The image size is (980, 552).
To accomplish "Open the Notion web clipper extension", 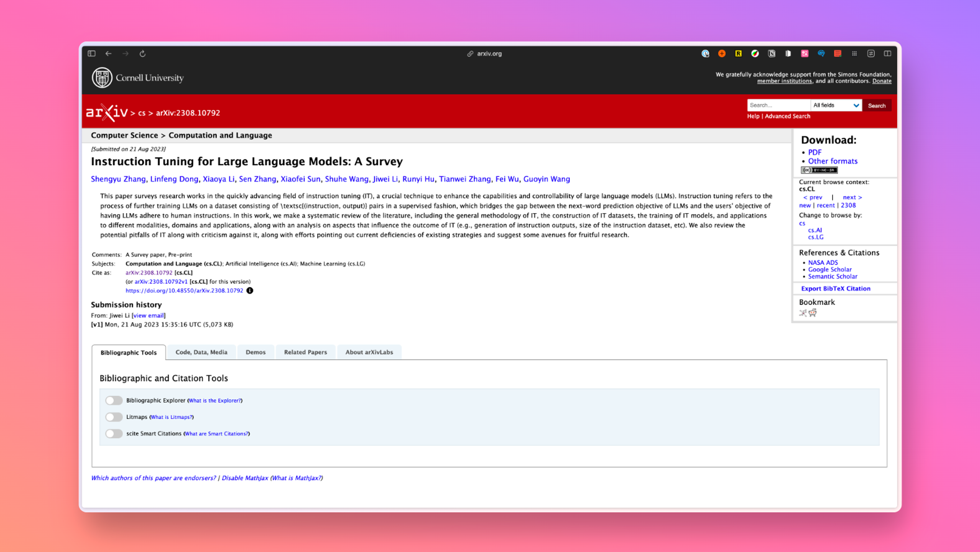I will [x=772, y=53].
